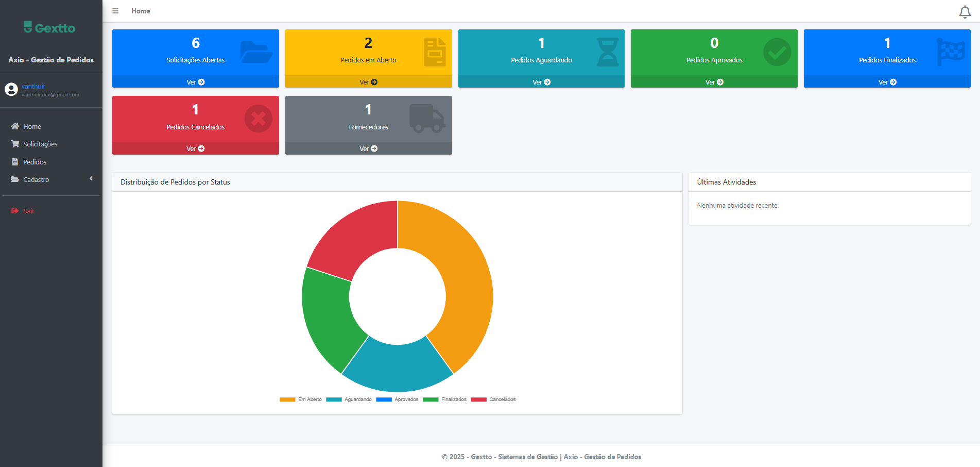Click the hourglass icon on Pedidos Aguardando

pos(608,52)
